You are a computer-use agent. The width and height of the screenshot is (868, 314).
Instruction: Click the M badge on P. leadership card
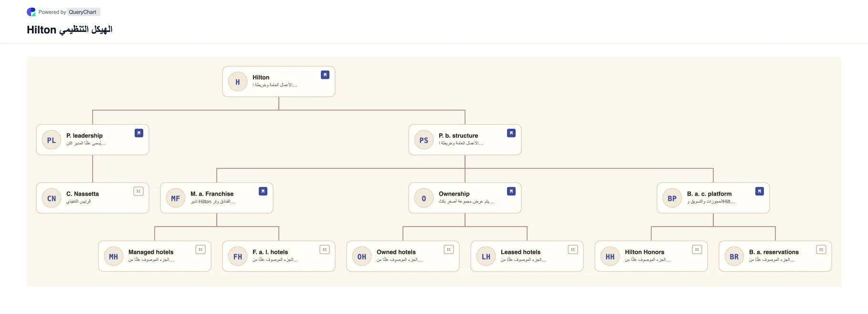pos(139,133)
